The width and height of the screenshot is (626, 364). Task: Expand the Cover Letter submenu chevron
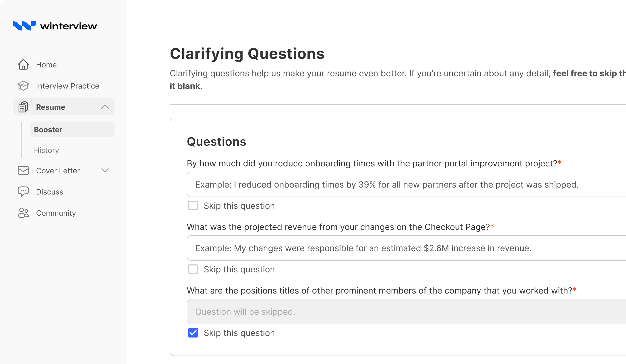[105, 171]
